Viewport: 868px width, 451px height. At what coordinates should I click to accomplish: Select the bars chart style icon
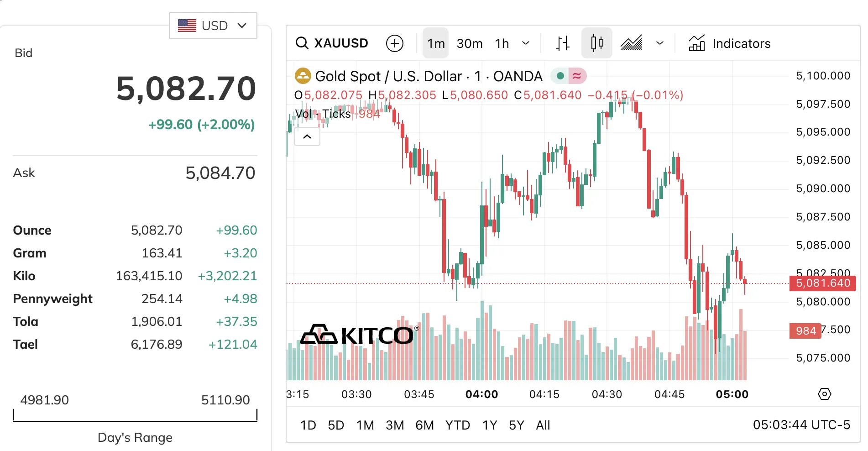[563, 43]
